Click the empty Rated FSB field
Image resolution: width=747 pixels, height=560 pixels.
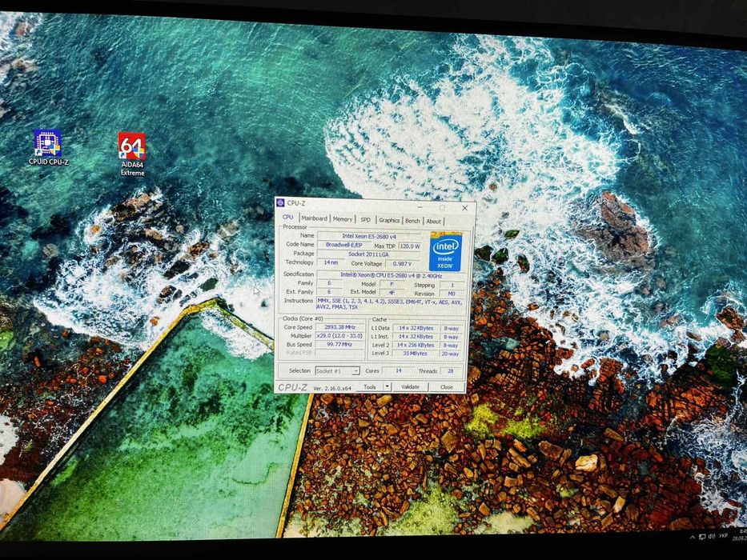339,353
